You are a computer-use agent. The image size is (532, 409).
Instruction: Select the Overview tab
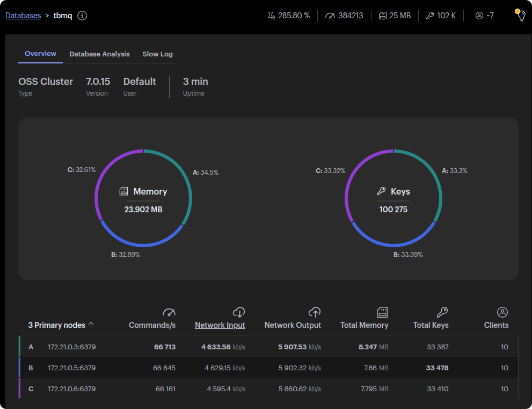[40, 54]
